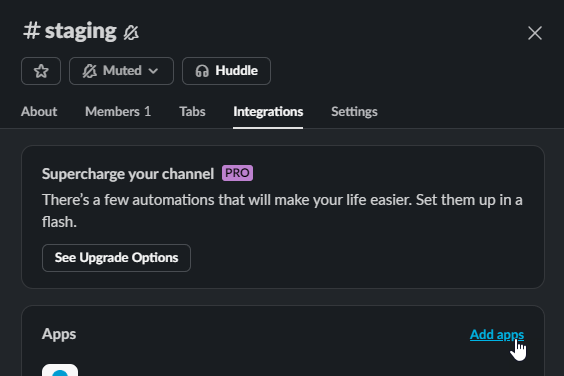The height and width of the screenshot is (376, 564).
Task: Close the channel details dialog
Action: (x=535, y=33)
